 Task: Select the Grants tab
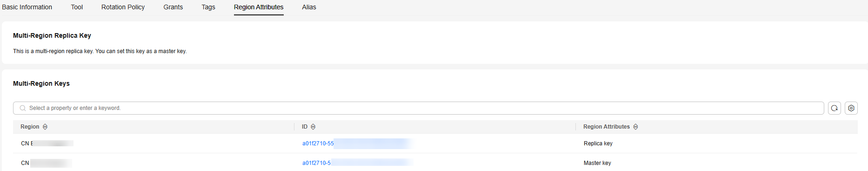tap(173, 7)
